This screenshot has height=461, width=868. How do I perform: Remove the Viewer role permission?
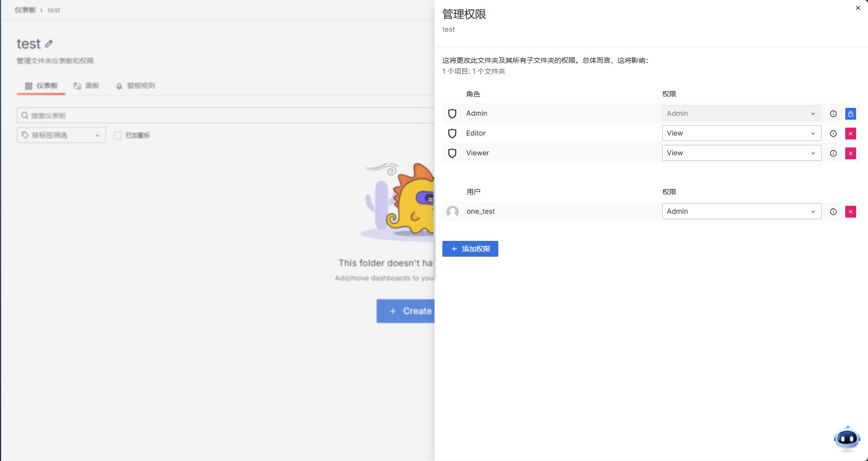(850, 153)
